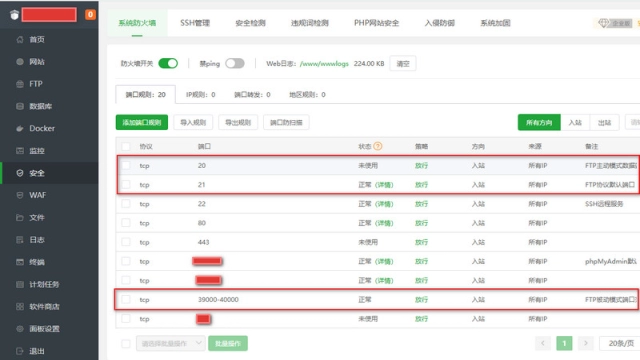Open the 20条/页 page size dropdown
The image size is (640, 360).
pyautogui.click(x=620, y=343)
